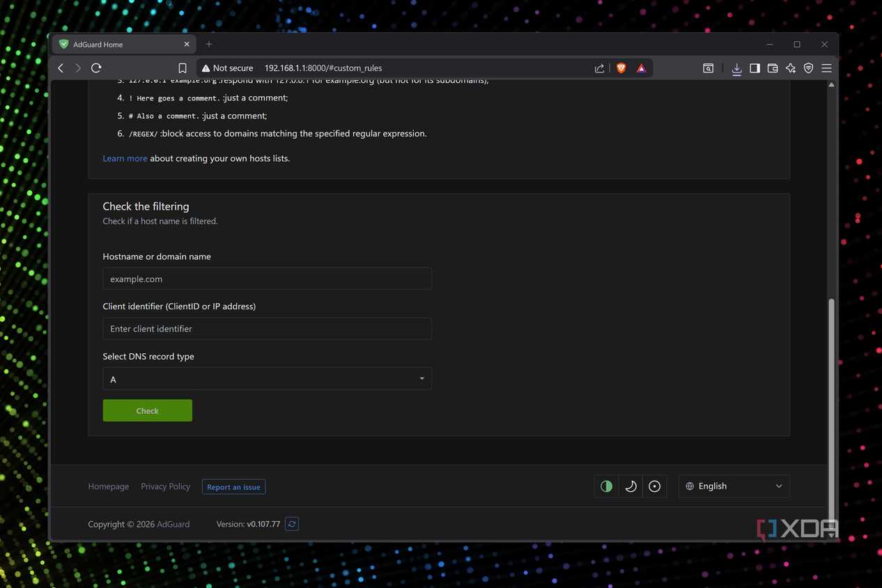The width and height of the screenshot is (882, 588).
Task: Click the scrollbar up arrow
Action: (x=830, y=85)
